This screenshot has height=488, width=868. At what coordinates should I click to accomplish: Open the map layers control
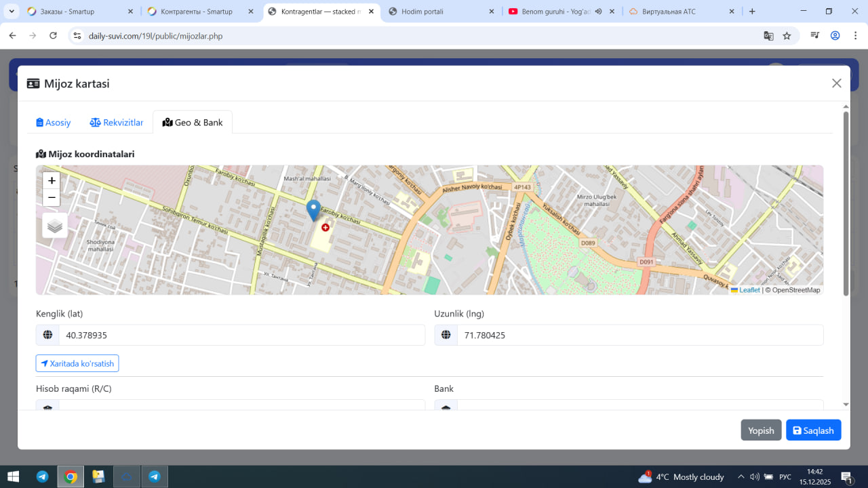click(55, 226)
